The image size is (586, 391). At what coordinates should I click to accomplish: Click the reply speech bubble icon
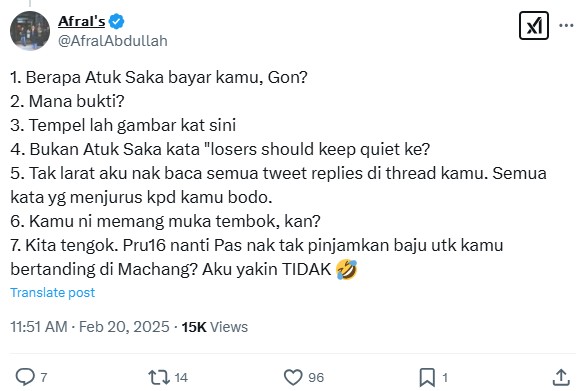tap(25, 377)
